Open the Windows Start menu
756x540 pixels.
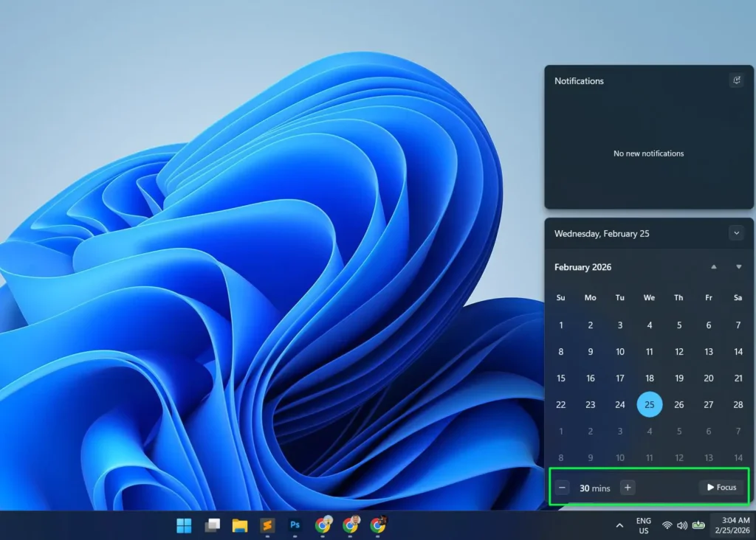(x=184, y=525)
